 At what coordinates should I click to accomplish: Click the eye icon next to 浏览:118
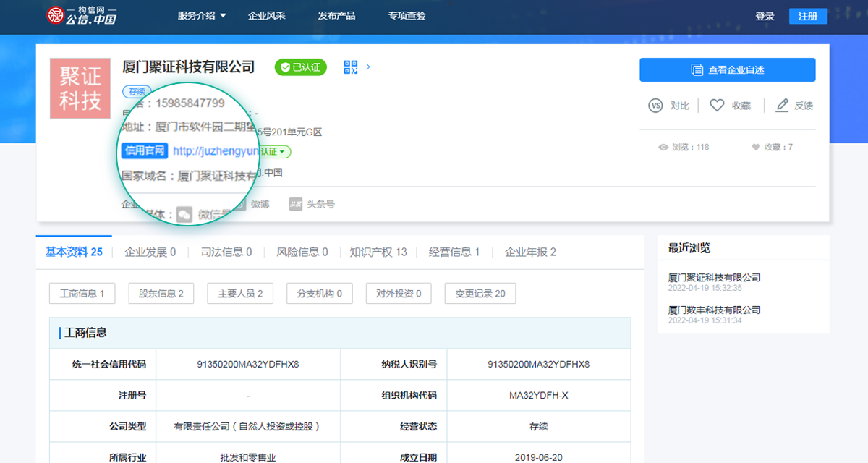pyautogui.click(x=663, y=147)
